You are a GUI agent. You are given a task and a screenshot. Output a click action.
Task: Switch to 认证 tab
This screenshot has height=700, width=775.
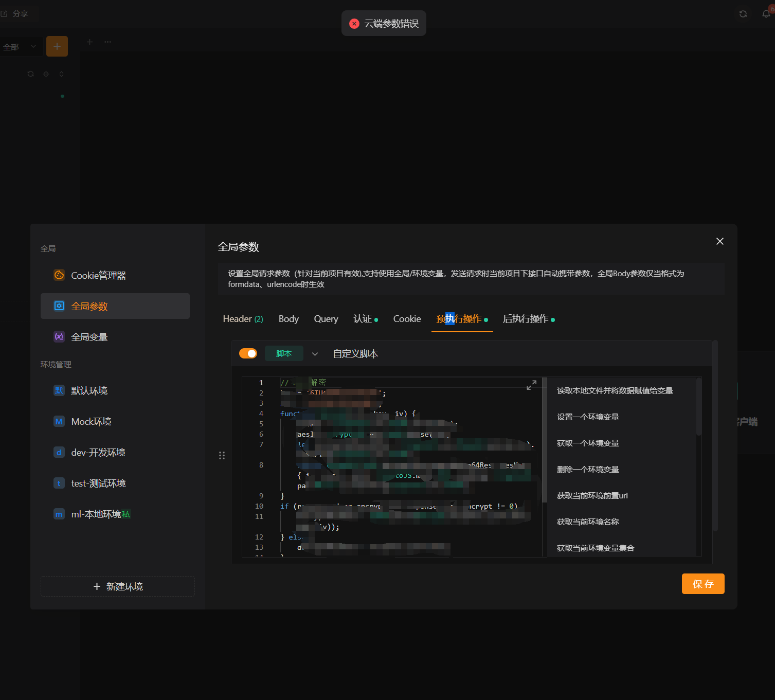(x=366, y=319)
